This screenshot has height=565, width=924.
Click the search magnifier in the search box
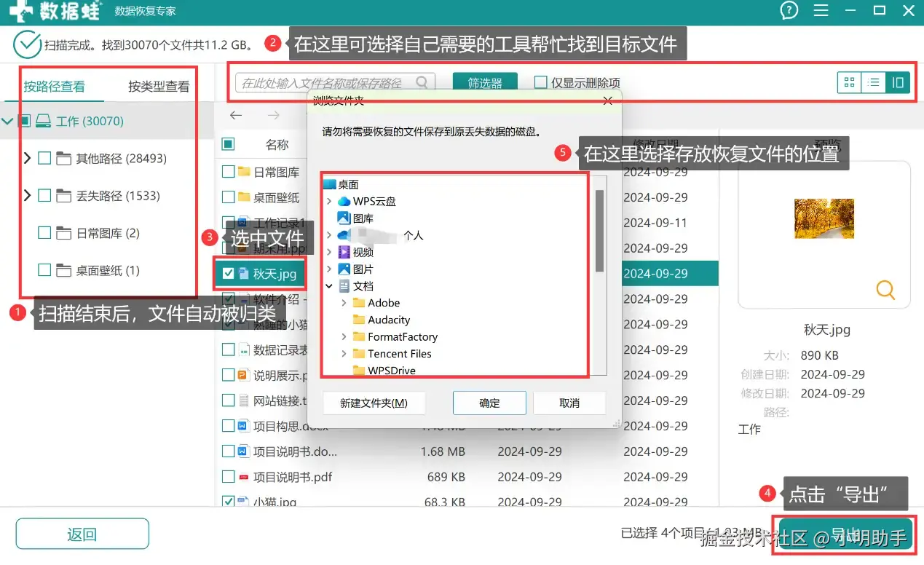point(422,82)
